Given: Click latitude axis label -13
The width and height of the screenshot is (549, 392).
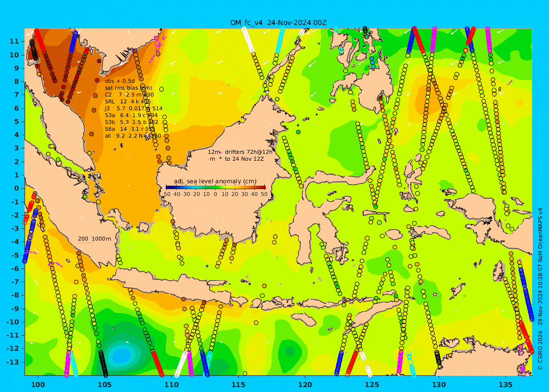Looking at the screenshot, I should tap(12, 362).
